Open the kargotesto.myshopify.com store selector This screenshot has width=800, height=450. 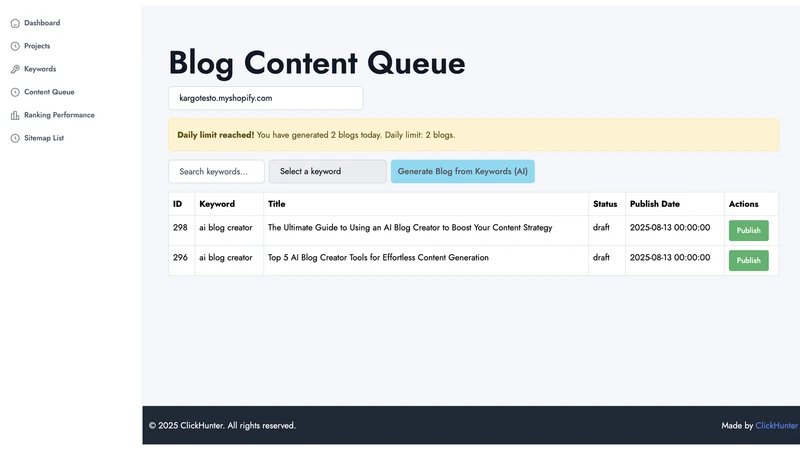click(x=266, y=98)
